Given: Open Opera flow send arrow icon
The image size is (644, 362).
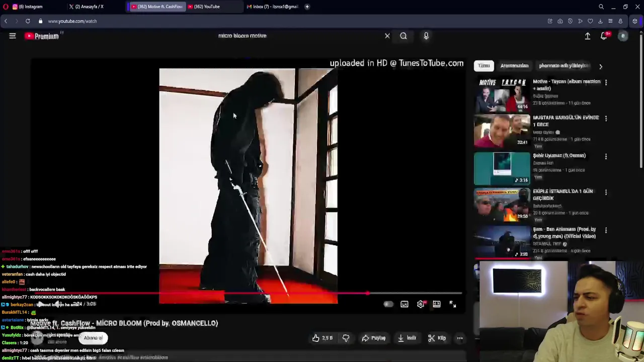Looking at the screenshot, I should click(580, 21).
